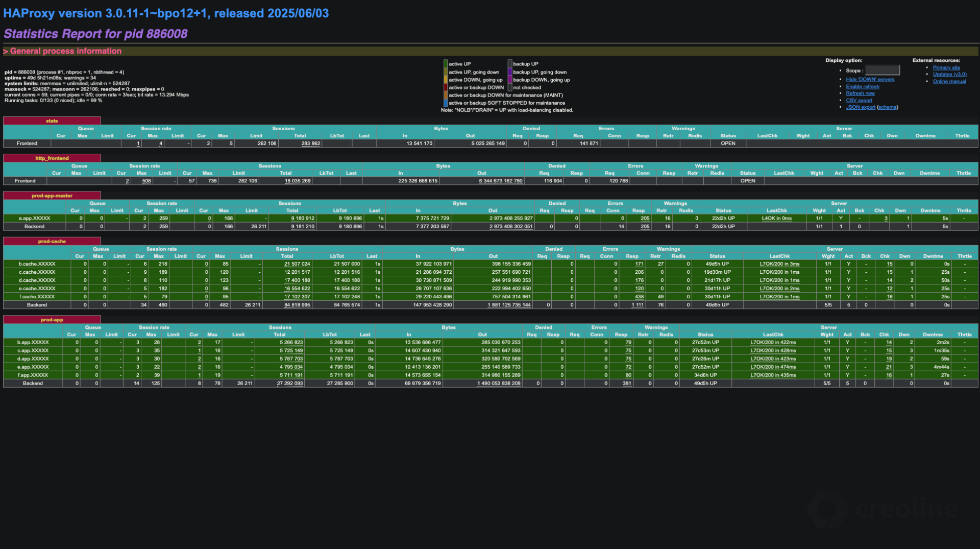
Task: Click the HAProxy version title text
Action: [166, 13]
